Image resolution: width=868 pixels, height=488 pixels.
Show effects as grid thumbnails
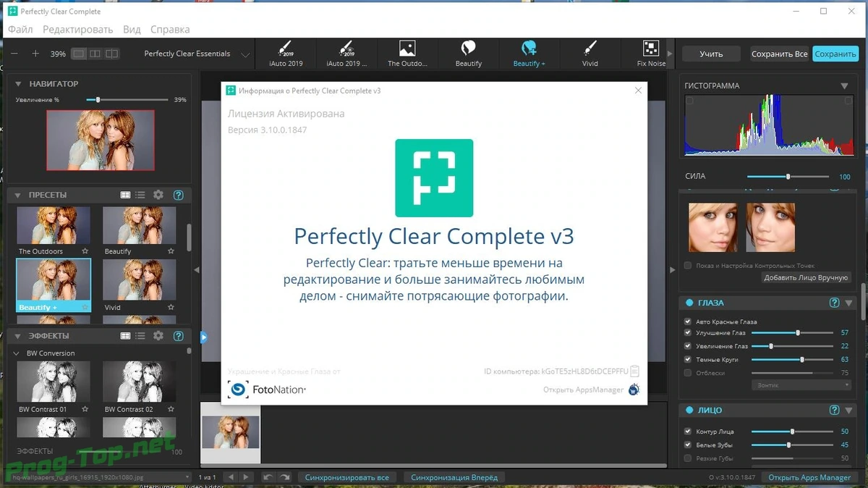click(125, 336)
